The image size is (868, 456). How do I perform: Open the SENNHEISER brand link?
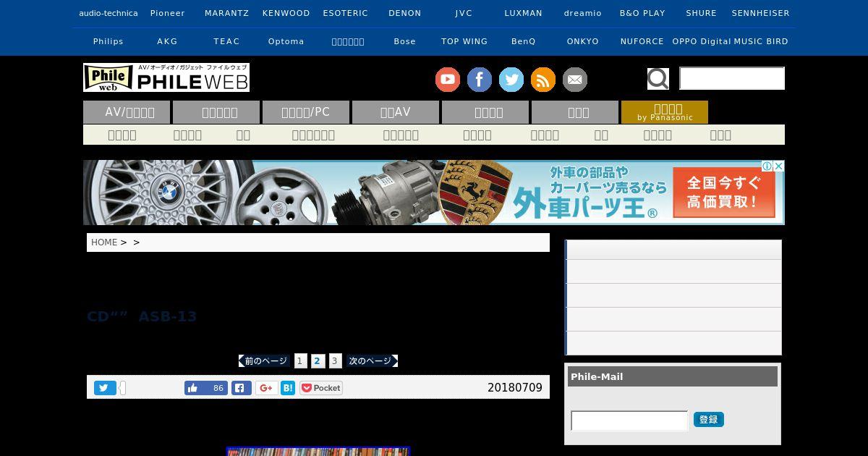point(761,13)
